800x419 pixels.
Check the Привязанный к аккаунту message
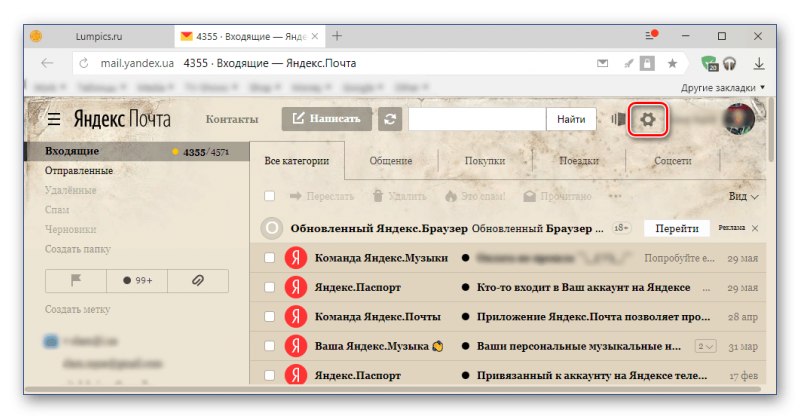[x=269, y=376]
